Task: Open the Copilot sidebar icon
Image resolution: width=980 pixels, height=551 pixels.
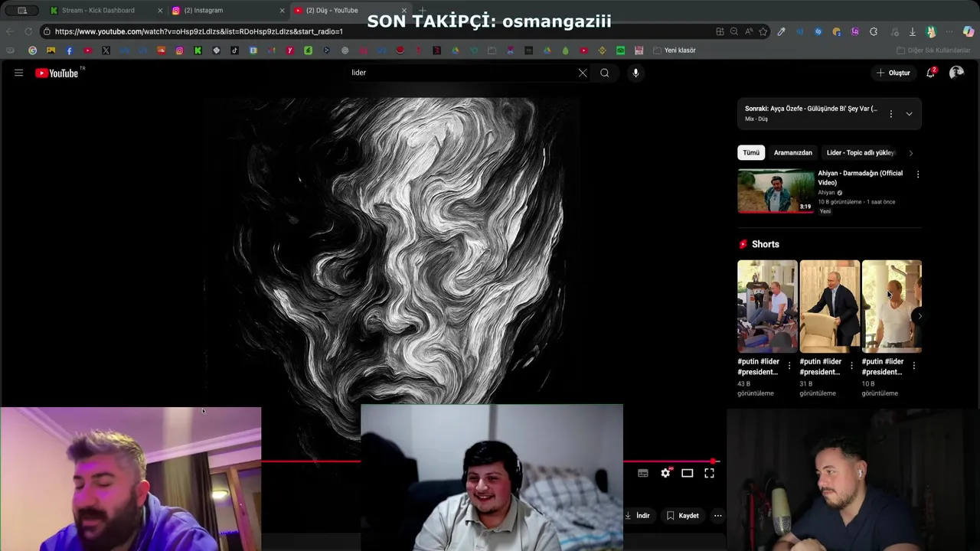Action: click(x=969, y=31)
